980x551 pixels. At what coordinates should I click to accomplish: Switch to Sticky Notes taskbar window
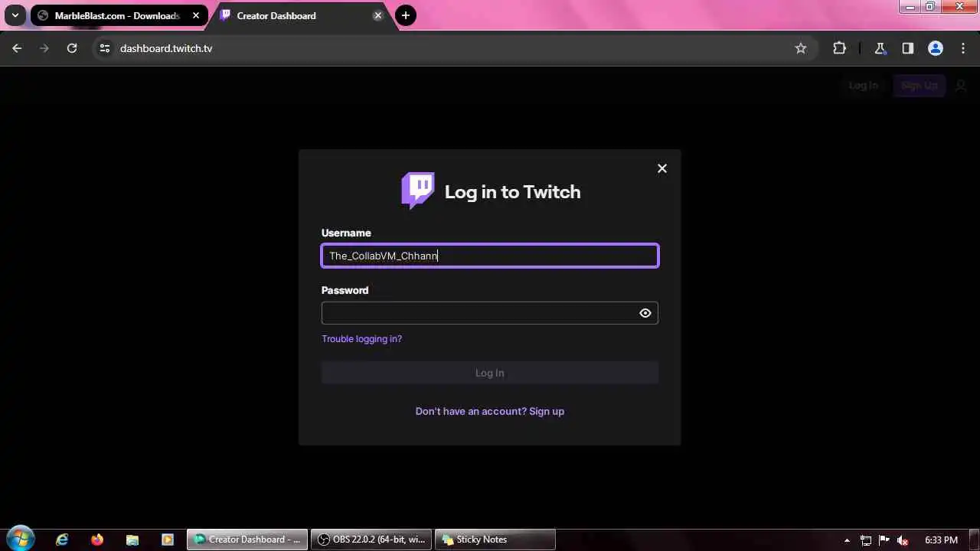(x=495, y=540)
